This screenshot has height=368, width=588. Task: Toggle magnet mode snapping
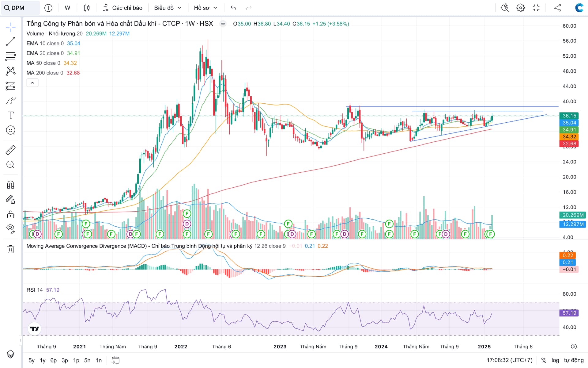coord(10,185)
